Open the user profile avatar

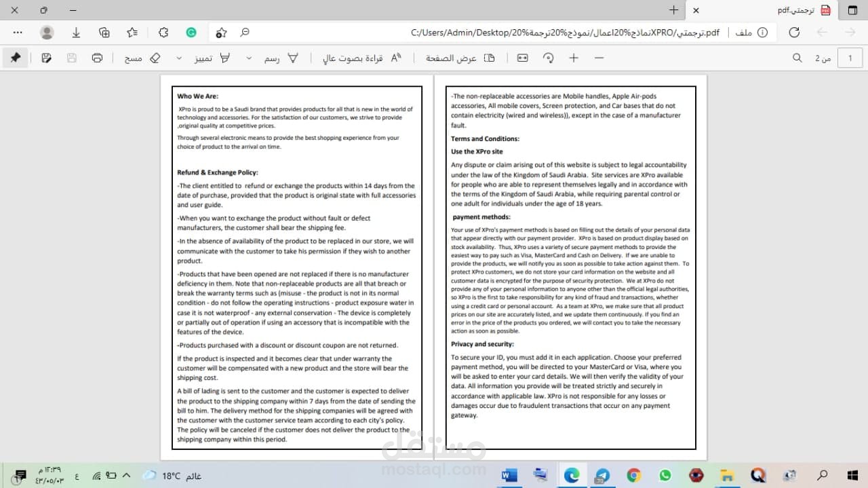[47, 33]
